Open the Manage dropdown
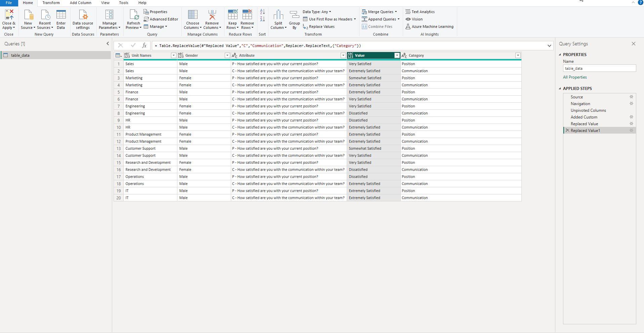The image size is (644, 333). click(x=156, y=27)
